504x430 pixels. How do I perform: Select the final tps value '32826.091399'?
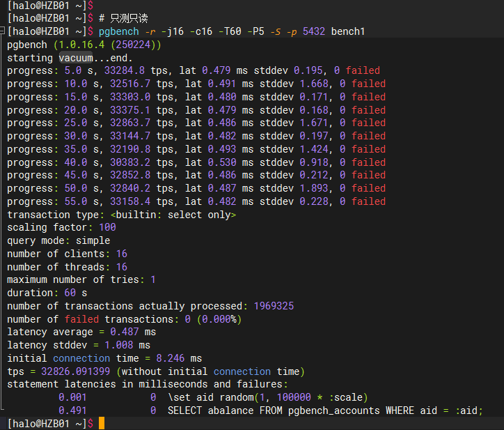[x=76, y=371]
